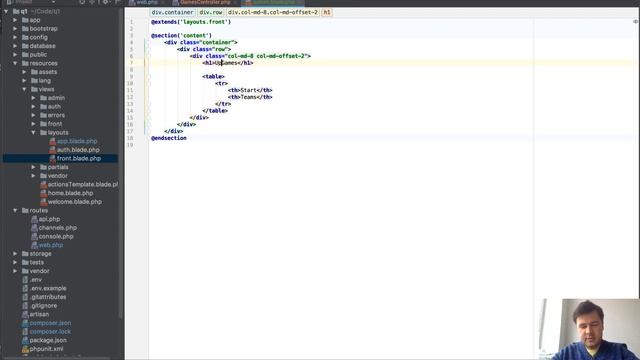The image size is (640, 360).
Task: Expand the errors folder
Action: coord(33,115)
